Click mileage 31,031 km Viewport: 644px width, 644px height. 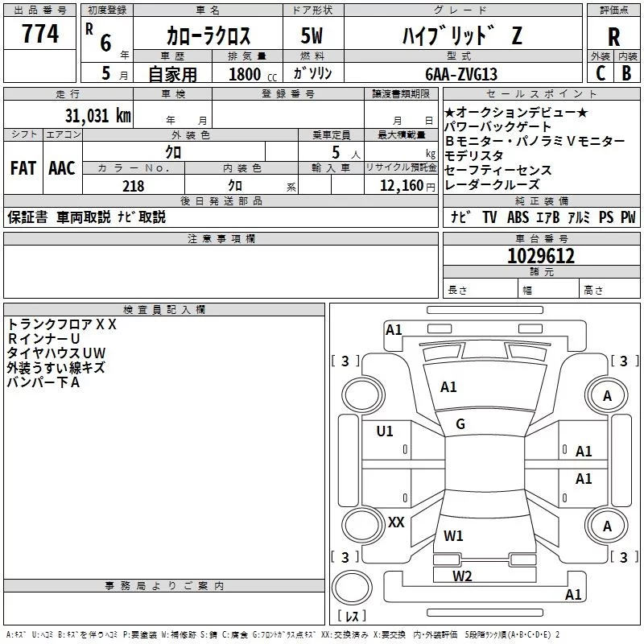coord(98,116)
